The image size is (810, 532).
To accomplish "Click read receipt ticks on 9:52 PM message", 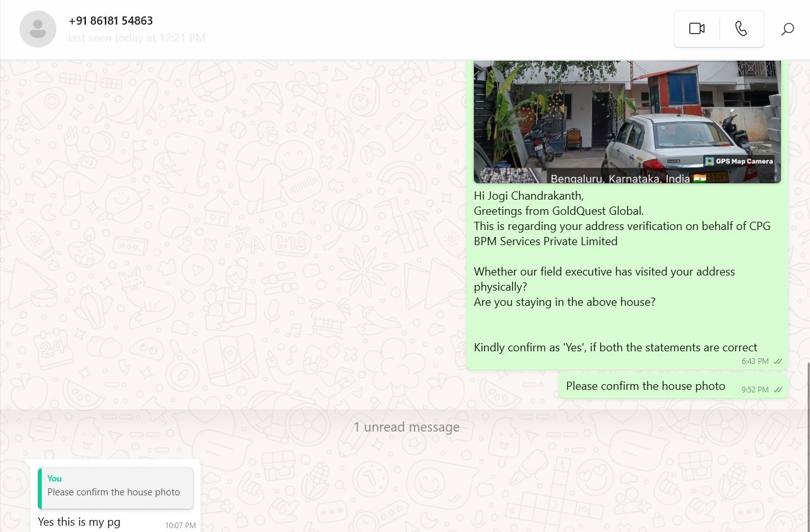I will 778,390.
